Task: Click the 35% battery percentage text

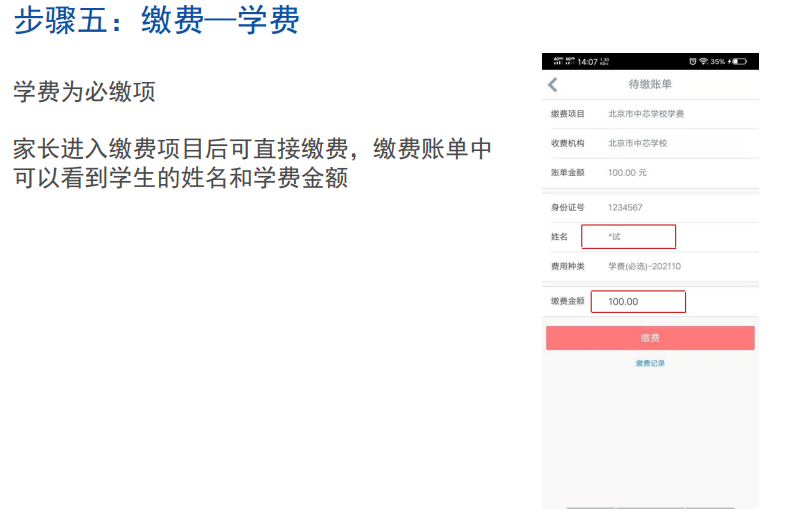Action: click(x=718, y=62)
